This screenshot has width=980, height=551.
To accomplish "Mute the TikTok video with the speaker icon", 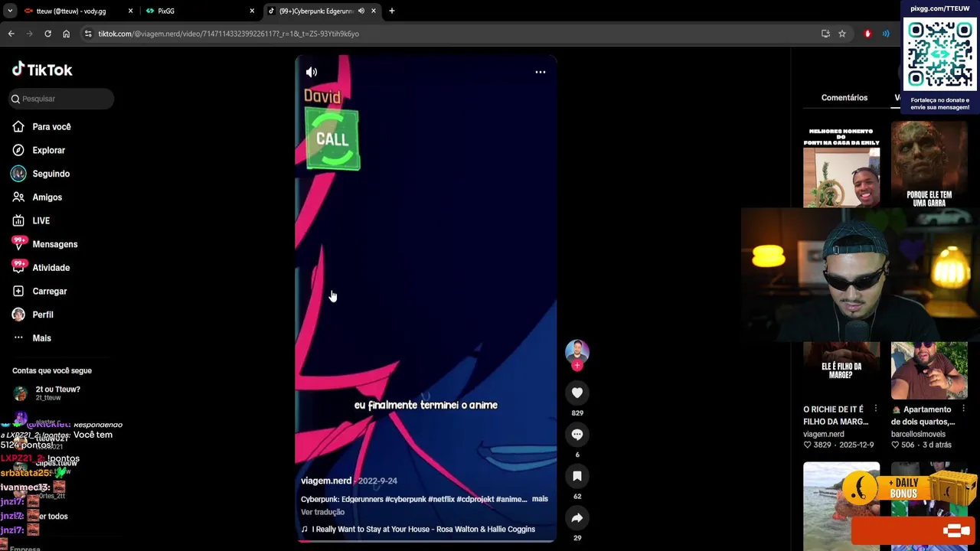I will click(x=312, y=72).
